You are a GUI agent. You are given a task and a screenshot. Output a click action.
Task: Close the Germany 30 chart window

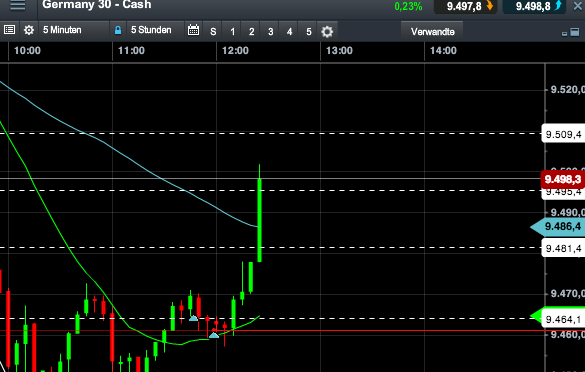click(578, 6)
